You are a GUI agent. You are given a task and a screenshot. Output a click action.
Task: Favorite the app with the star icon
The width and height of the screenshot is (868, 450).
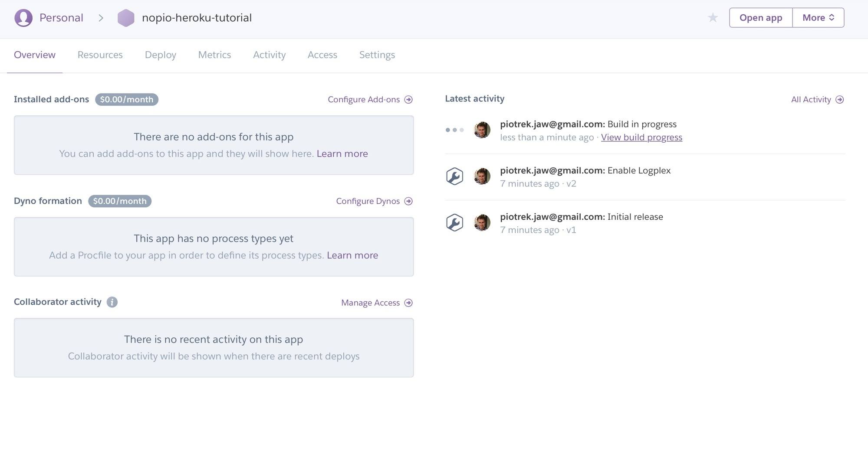point(713,18)
